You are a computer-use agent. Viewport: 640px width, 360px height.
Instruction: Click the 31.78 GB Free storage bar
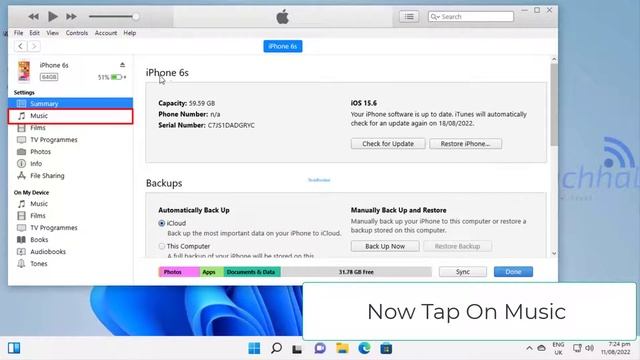coord(356,272)
